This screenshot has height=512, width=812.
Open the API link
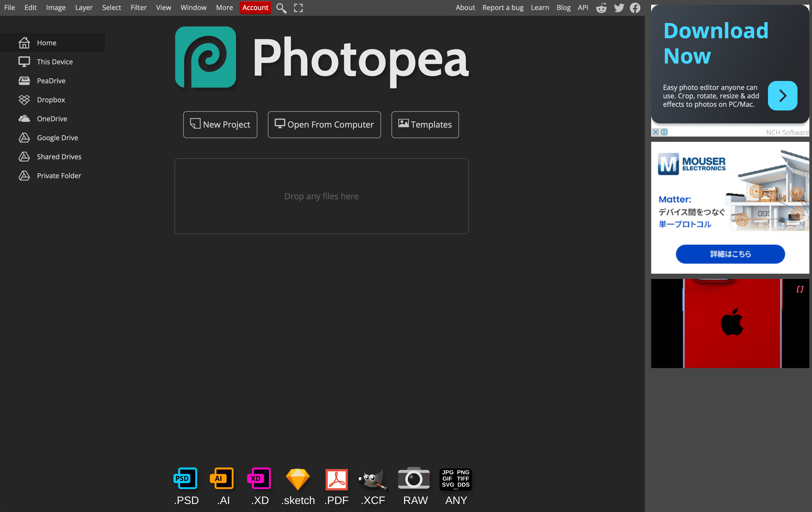click(583, 7)
